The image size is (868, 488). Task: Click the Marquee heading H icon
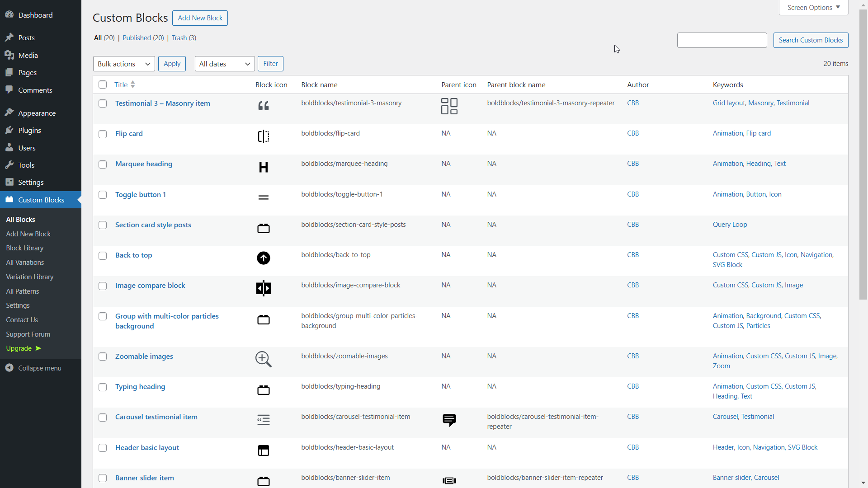coord(264,167)
